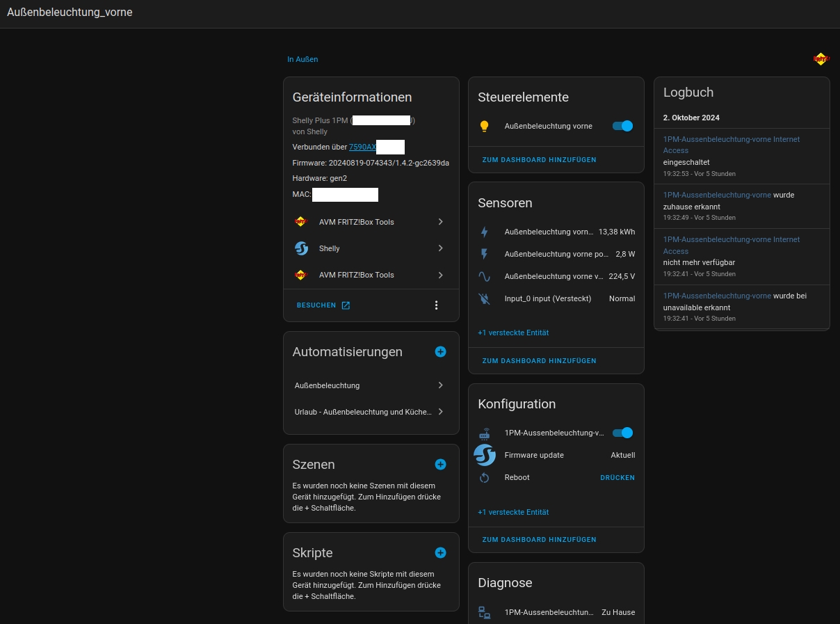
Task: Select the Urlaub - Außenbeleuchtung und Küche row
Action: [371, 412]
